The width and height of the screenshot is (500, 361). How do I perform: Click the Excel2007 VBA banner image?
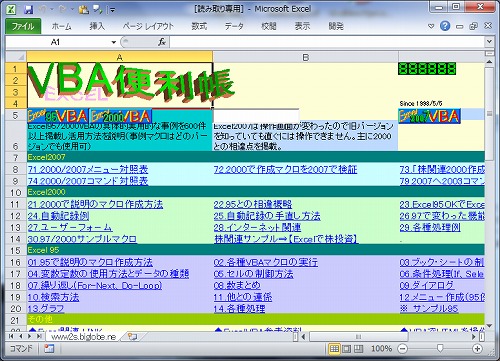[x=429, y=116]
